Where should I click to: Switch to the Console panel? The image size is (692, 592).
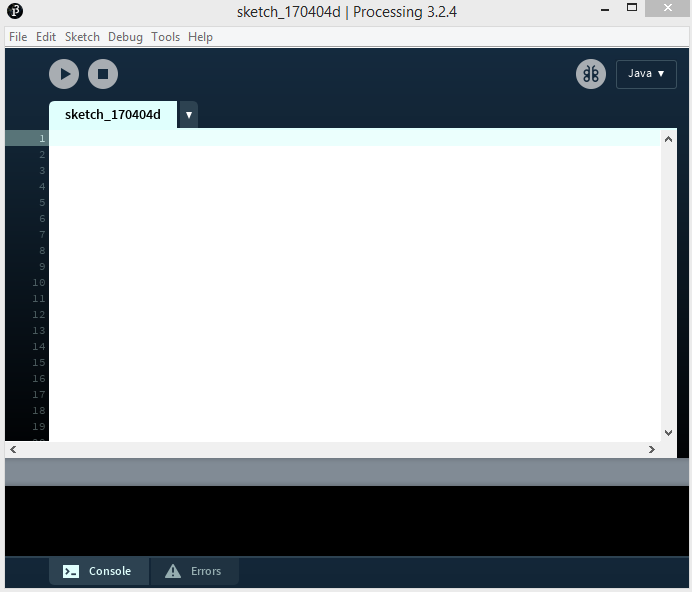coord(99,571)
